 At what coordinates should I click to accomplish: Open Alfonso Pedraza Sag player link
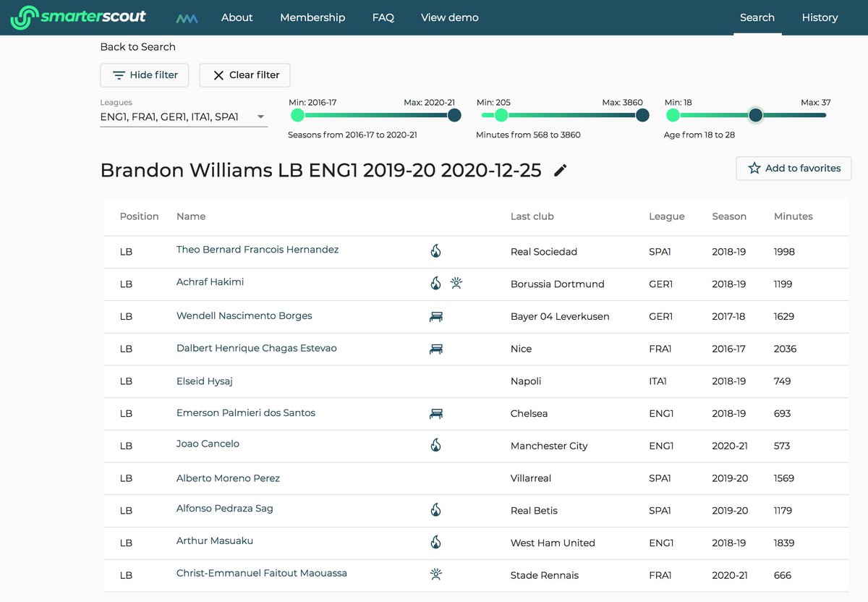(225, 509)
